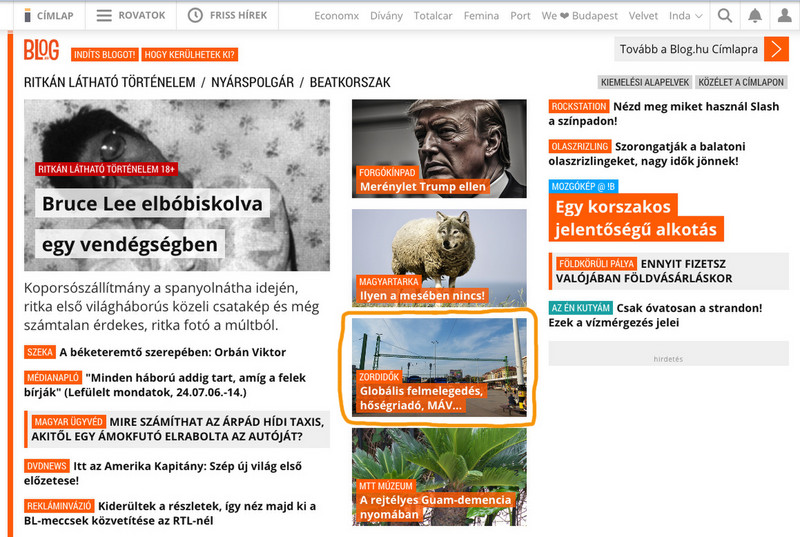Click the Reklámínvázió blog tag

click(x=59, y=506)
